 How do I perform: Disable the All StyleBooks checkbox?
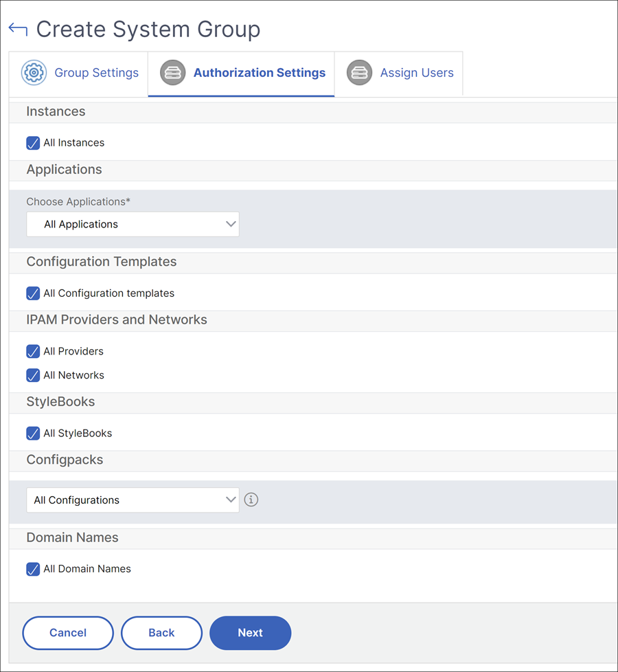33,434
